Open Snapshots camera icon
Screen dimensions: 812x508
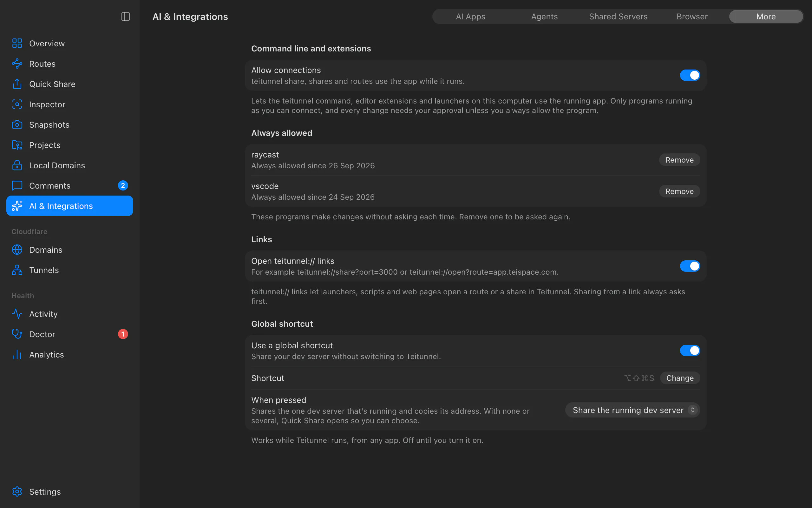click(x=17, y=125)
